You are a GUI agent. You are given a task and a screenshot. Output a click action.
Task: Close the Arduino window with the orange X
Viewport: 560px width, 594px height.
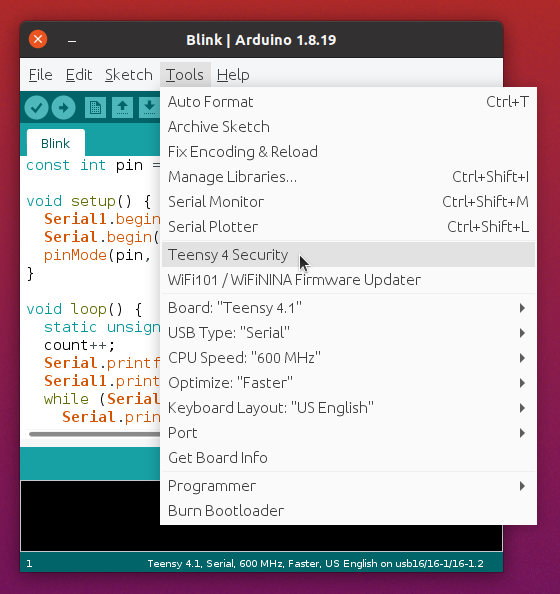point(38,39)
